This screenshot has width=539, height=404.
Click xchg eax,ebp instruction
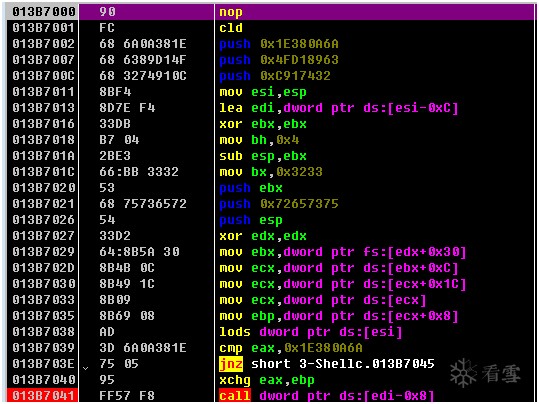coord(267,380)
